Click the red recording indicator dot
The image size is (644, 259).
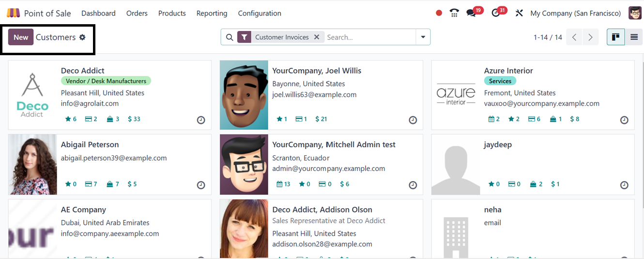point(439,13)
